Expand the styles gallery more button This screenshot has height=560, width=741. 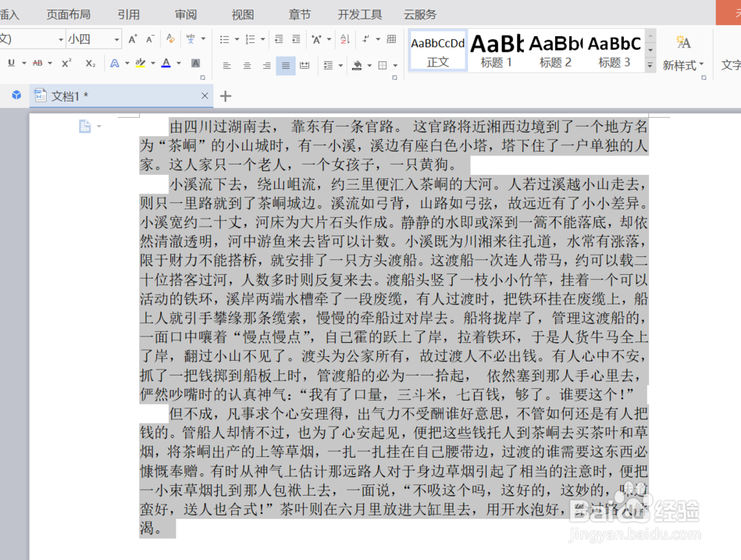click(x=651, y=65)
